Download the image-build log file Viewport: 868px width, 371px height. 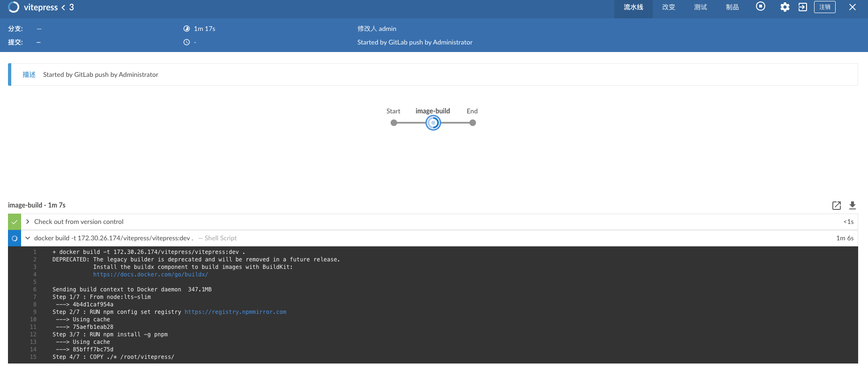[852, 205]
